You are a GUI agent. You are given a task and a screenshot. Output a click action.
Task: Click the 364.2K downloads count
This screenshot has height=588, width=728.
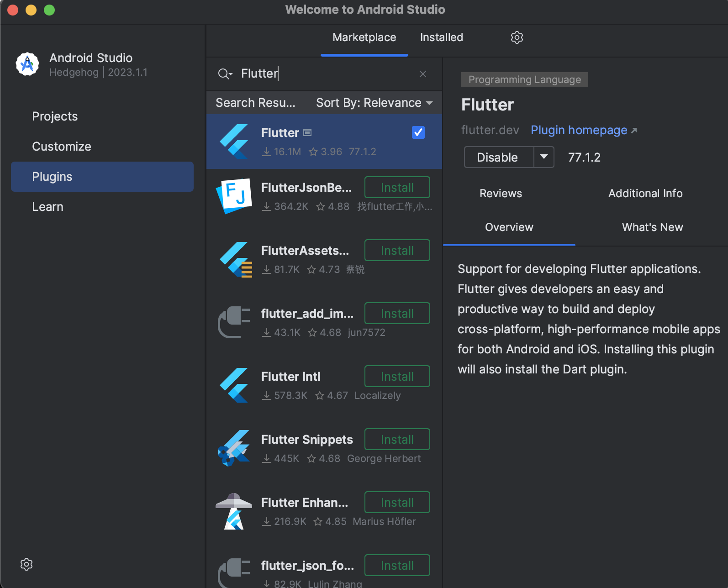click(x=291, y=206)
